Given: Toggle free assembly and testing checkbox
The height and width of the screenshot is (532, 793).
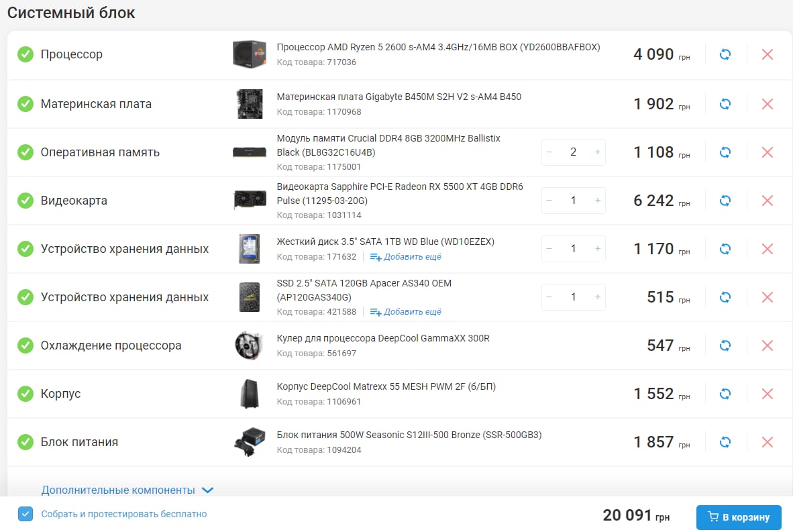Looking at the screenshot, I should [x=25, y=514].
